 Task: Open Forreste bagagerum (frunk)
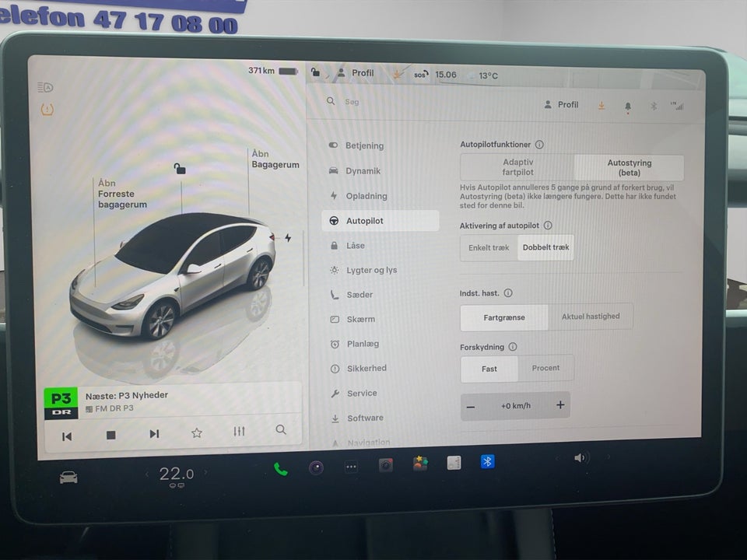click(122, 194)
